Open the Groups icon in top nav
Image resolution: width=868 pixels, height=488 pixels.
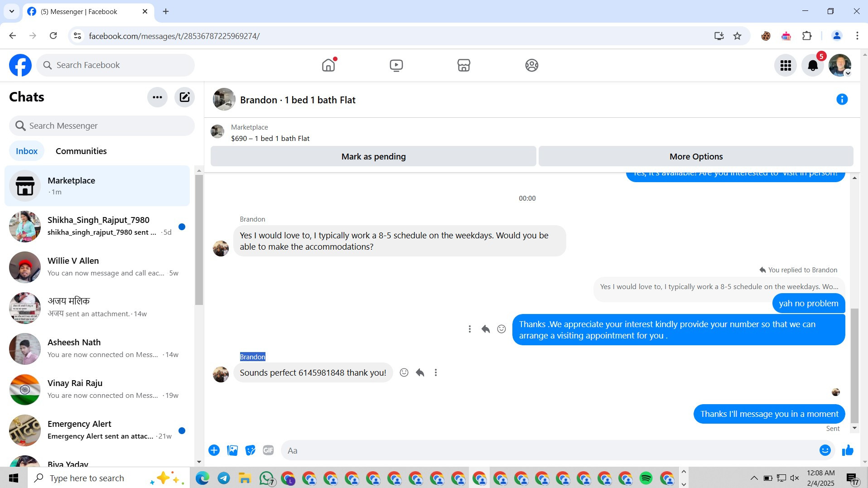tap(531, 65)
